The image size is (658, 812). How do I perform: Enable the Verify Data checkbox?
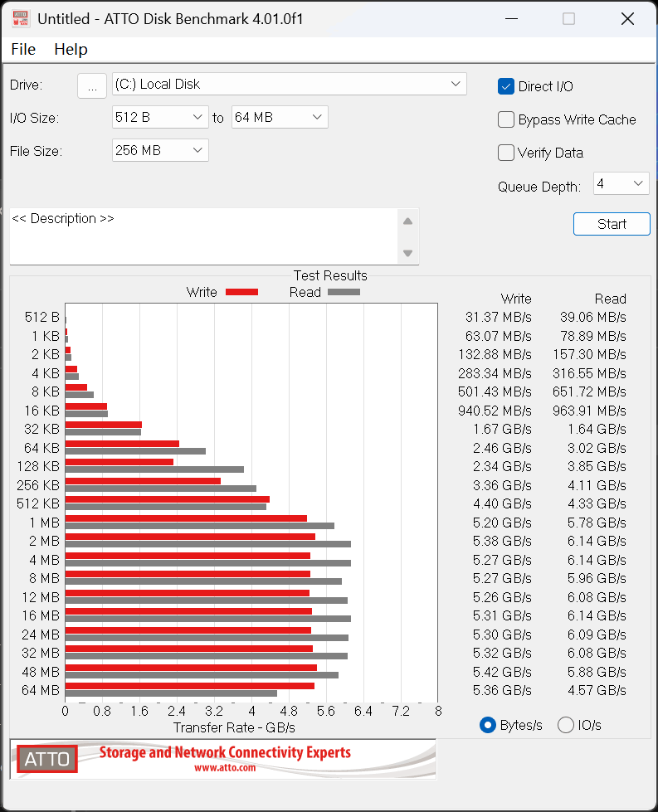pos(505,153)
